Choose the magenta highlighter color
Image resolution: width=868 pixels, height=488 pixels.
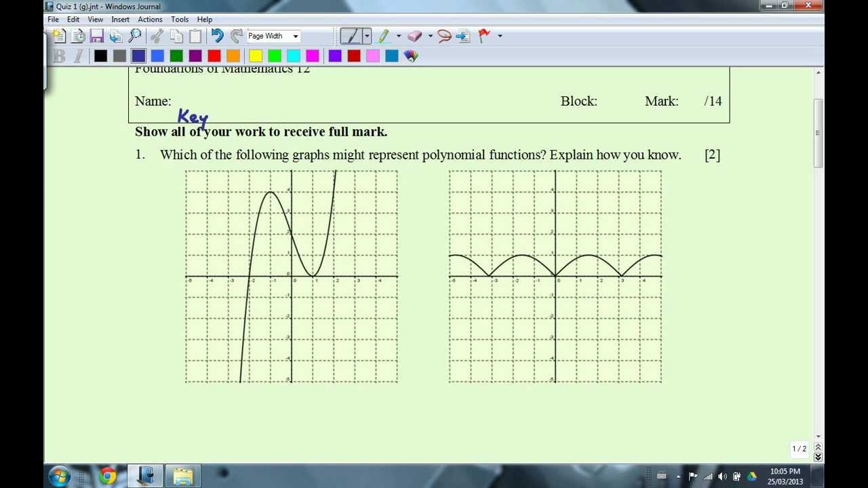pos(313,56)
